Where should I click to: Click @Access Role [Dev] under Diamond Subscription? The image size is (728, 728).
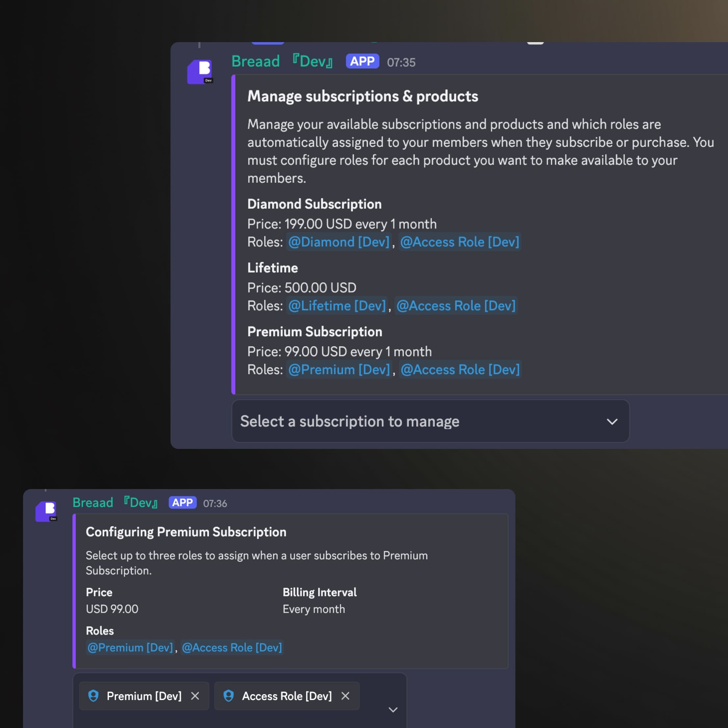point(459,242)
